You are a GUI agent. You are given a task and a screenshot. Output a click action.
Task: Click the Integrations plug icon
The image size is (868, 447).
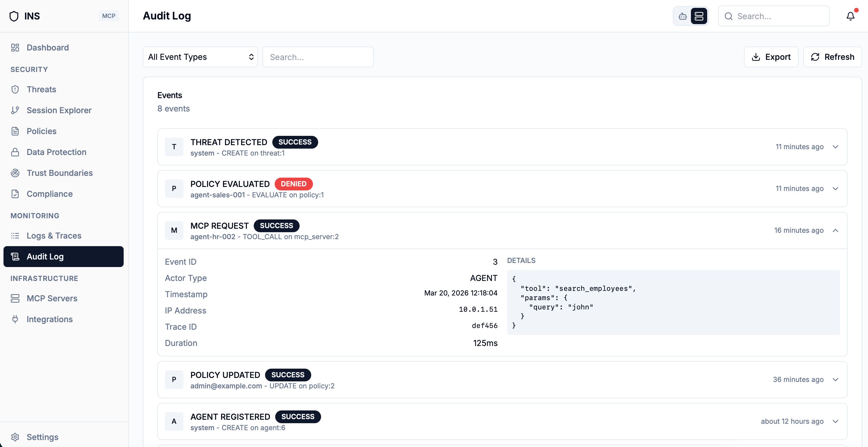[15, 319]
